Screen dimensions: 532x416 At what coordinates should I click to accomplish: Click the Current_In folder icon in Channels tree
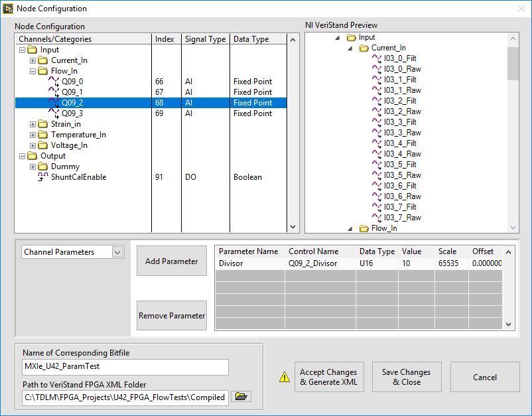(42, 60)
